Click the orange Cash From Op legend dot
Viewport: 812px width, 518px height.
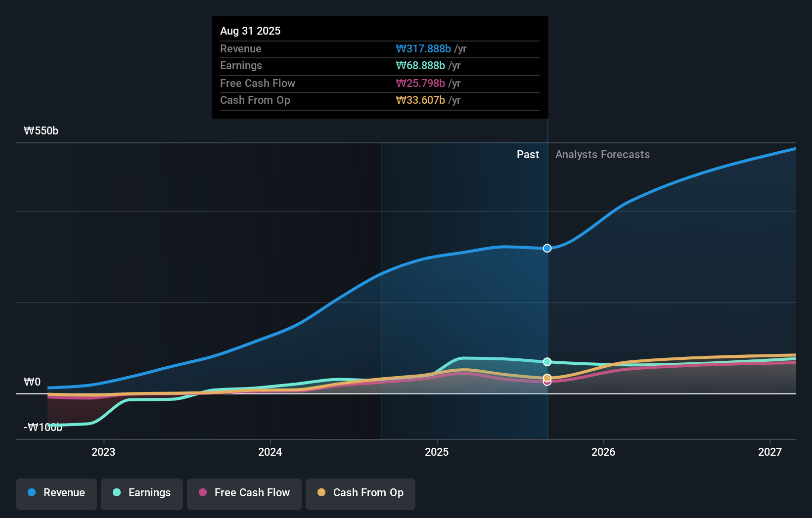pyautogui.click(x=322, y=492)
